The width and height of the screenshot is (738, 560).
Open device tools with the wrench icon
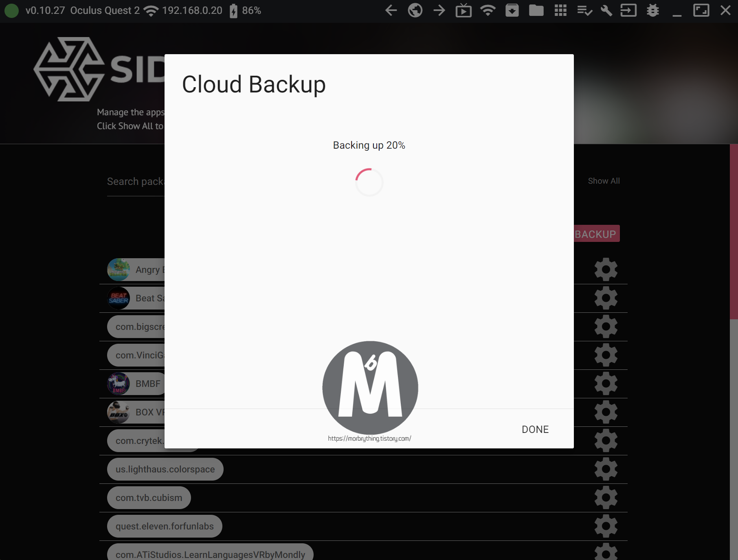(606, 11)
